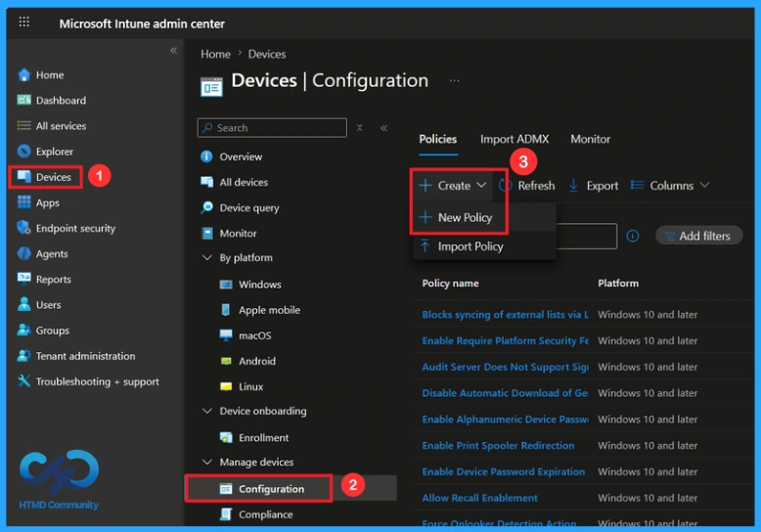Click the Groups icon in sidebar
The height and width of the screenshot is (532, 761).
23,331
